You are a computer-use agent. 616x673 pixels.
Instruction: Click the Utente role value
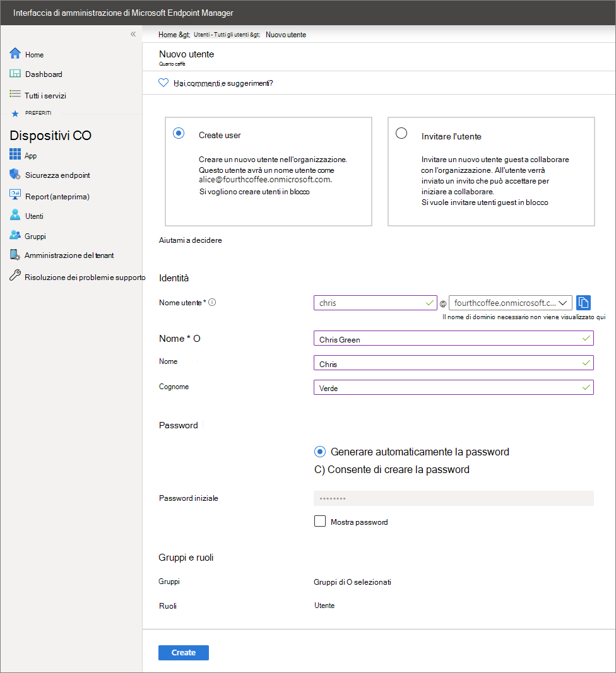(324, 605)
